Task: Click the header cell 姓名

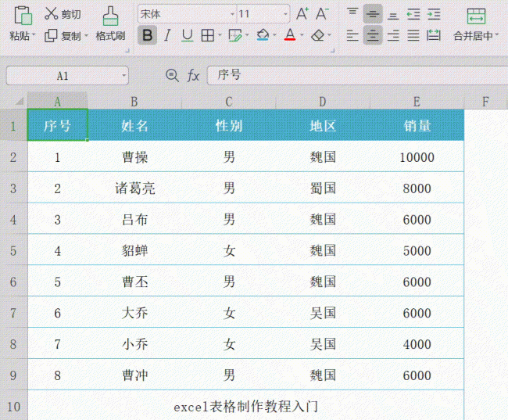Action: [134, 125]
